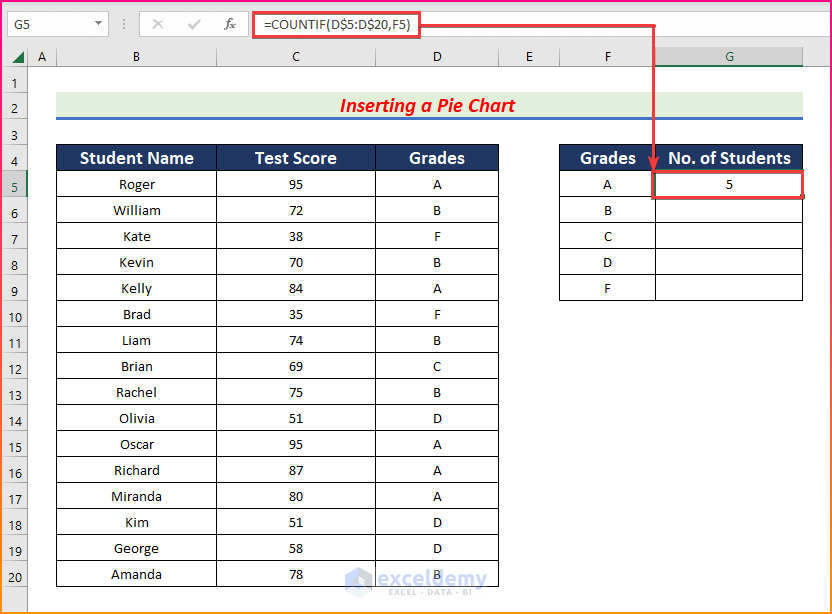Image resolution: width=832 pixels, height=614 pixels.
Task: Select column E header
Action: (x=529, y=57)
